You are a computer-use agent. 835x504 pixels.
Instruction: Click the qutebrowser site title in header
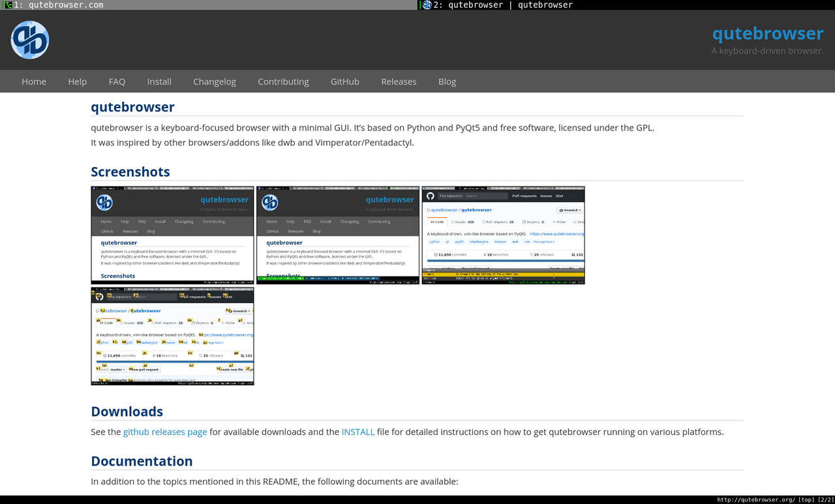point(768,33)
